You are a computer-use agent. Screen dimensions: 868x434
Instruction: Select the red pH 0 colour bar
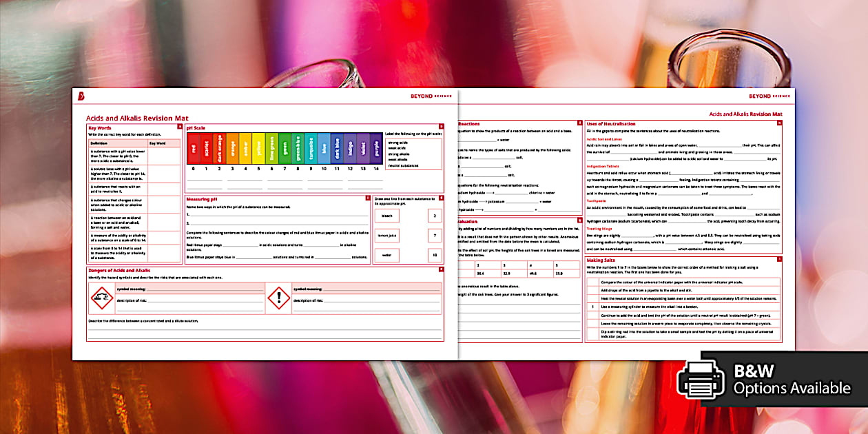click(x=194, y=148)
